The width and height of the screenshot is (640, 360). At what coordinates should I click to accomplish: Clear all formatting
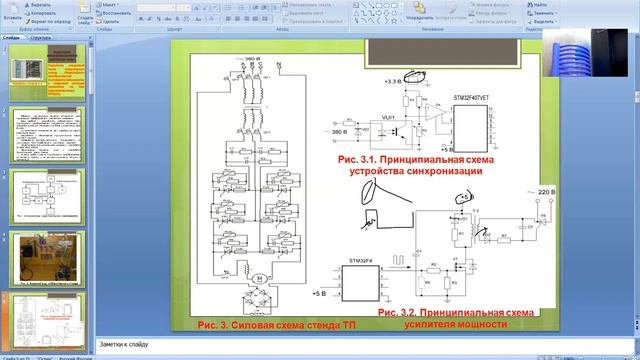(215, 8)
